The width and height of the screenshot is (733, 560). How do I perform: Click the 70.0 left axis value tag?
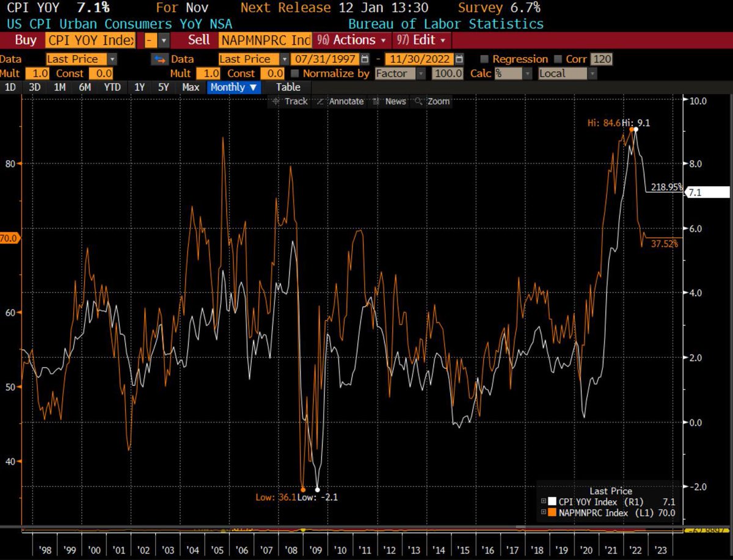coord(10,238)
